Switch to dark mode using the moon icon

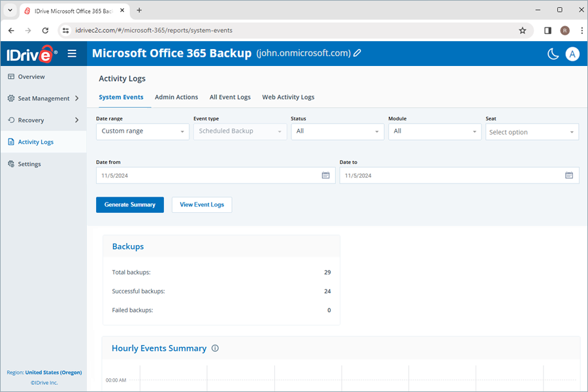553,54
